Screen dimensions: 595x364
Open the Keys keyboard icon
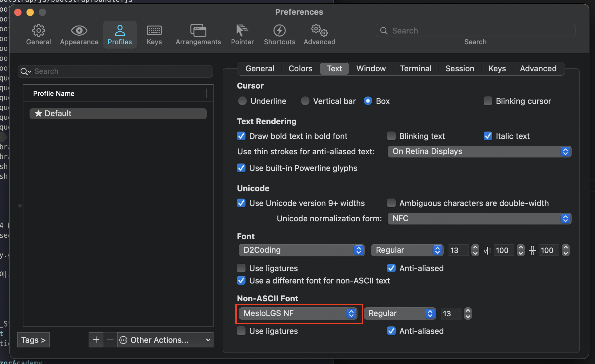click(x=154, y=30)
